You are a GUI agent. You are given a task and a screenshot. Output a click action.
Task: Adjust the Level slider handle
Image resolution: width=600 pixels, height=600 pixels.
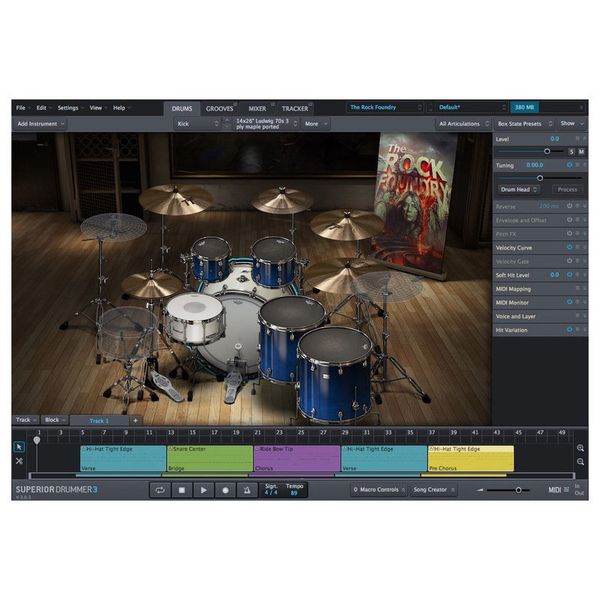[x=547, y=152]
